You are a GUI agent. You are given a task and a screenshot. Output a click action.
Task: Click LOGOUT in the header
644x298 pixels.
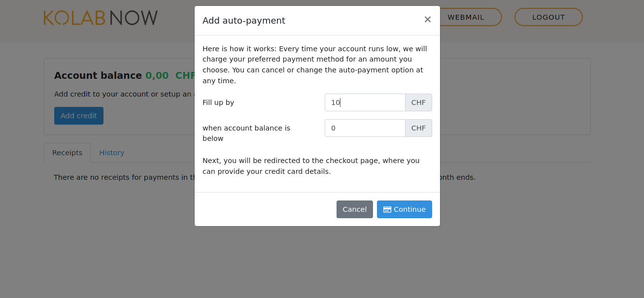548,17
